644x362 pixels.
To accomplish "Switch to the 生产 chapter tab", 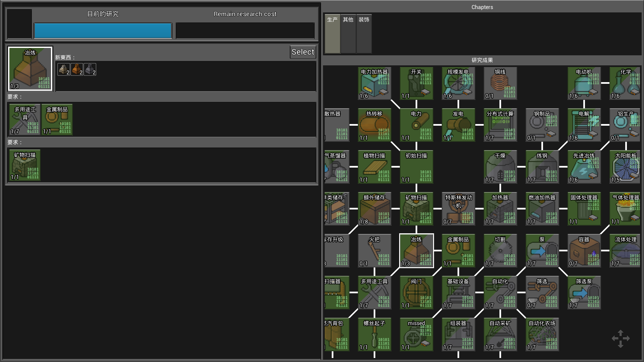I will 332,34.
